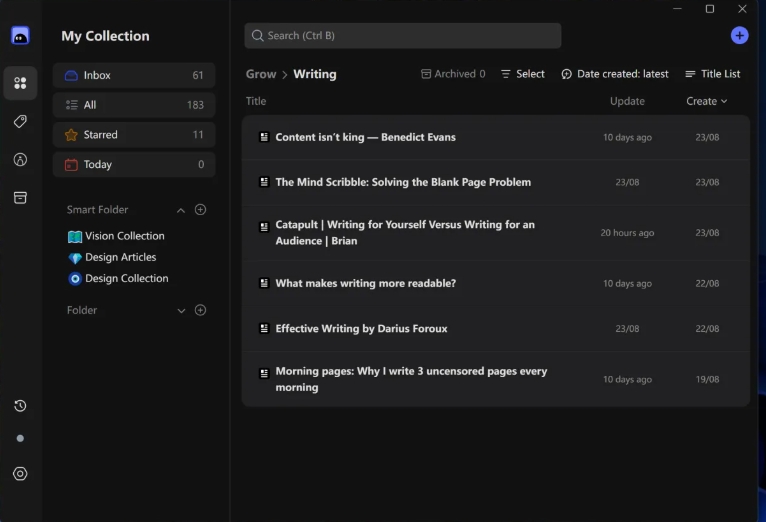The image size is (766, 522).
Task: Click the blue plus add button
Action: click(739, 35)
